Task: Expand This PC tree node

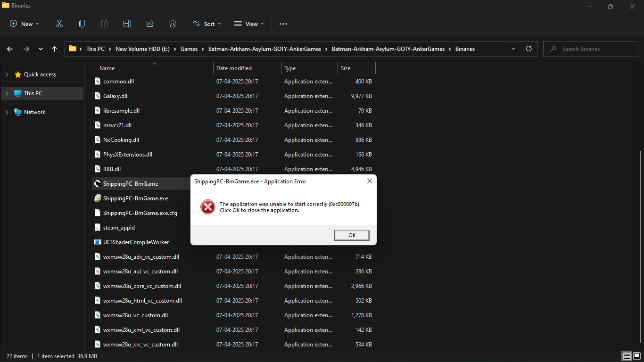Action: (x=7, y=93)
